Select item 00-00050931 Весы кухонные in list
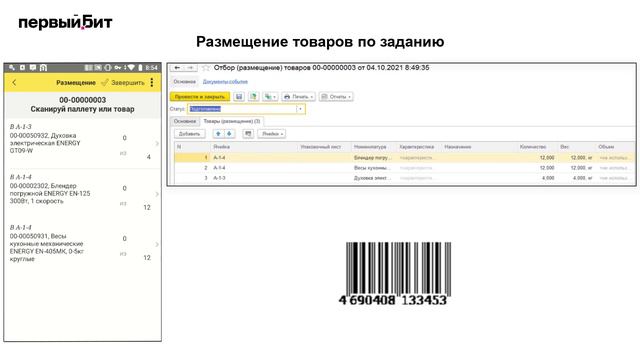This screenshot has width=640, height=360. (x=82, y=244)
